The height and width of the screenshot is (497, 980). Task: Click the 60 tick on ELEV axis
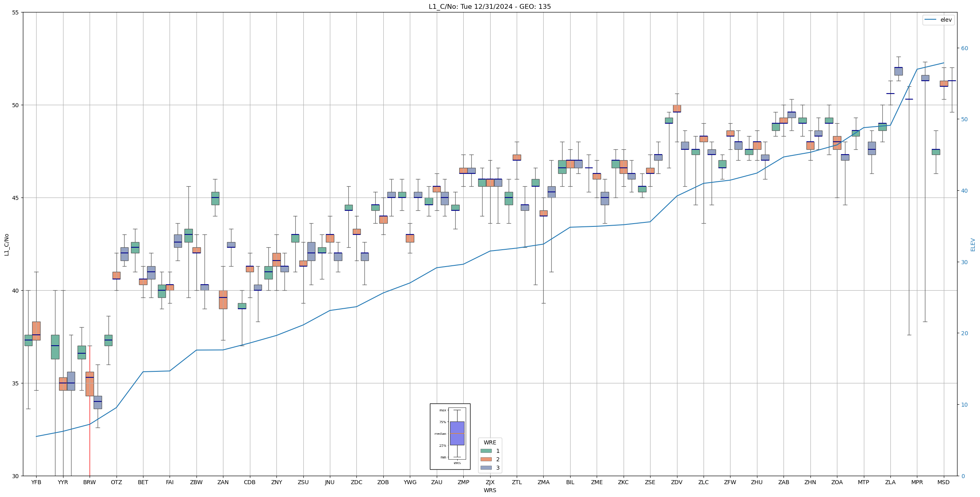coord(964,48)
